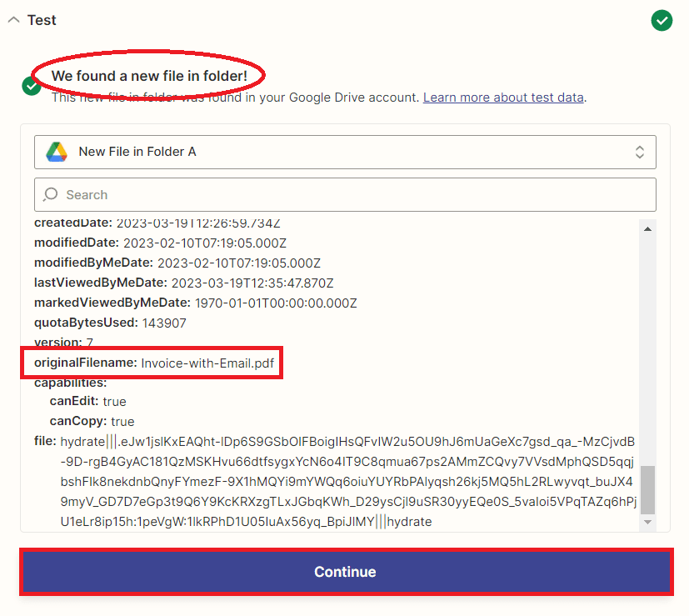Click the up-down selector arrows on dropdown
The width and height of the screenshot is (689, 616).
pos(640,152)
